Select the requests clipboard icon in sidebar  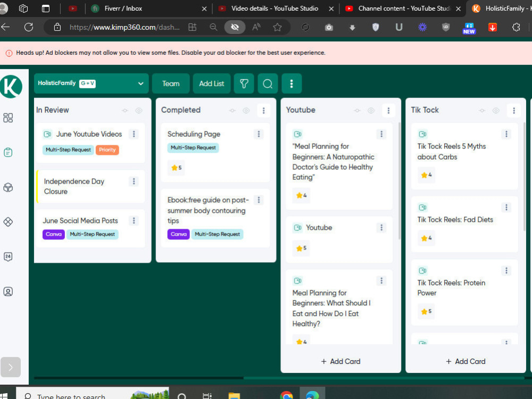(x=8, y=152)
